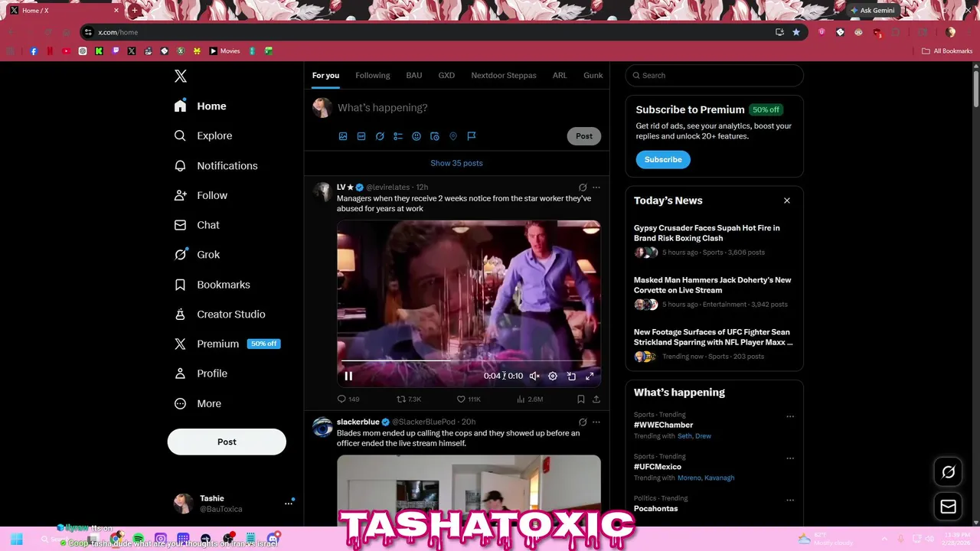Screen dimensions: 980x551
Task: Switch to the Nextdoor Steppas tab
Action: click(504, 76)
